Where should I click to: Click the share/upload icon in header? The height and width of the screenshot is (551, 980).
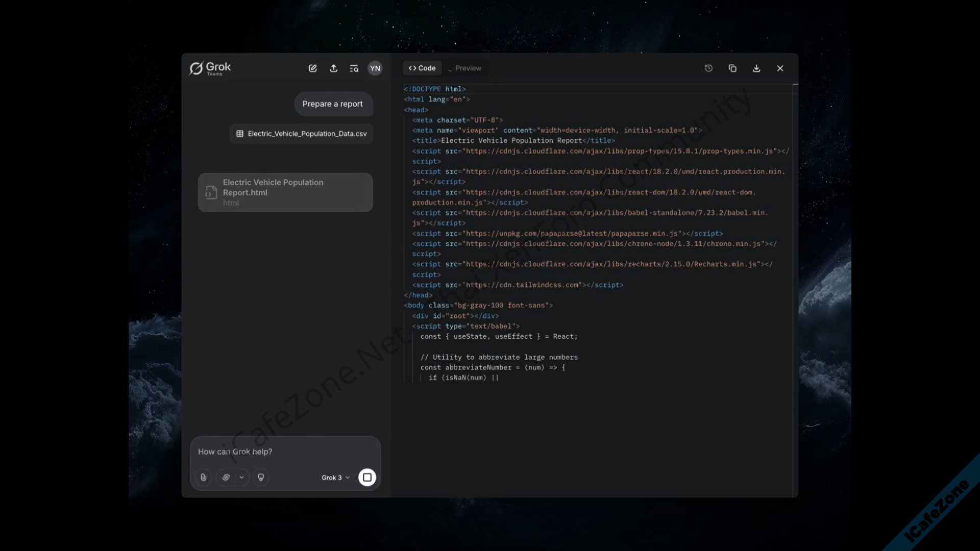pos(334,68)
